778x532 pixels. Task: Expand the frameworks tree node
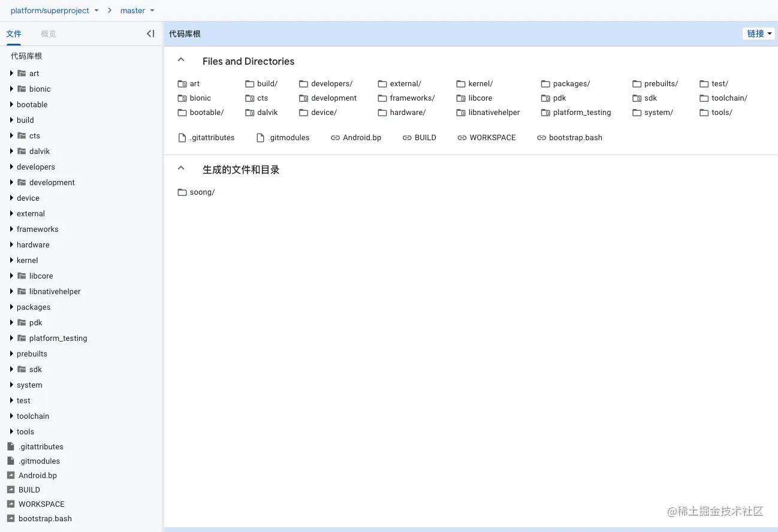click(x=11, y=229)
